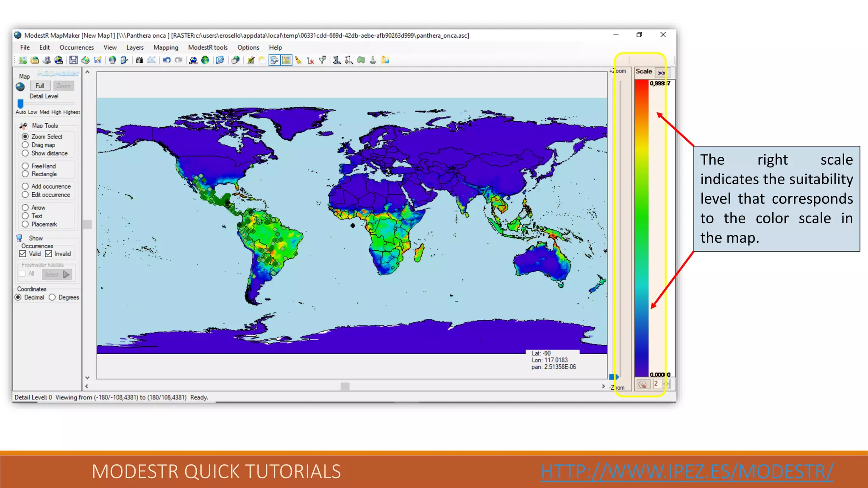Image resolution: width=868 pixels, height=488 pixels.
Task: Select the Placemark tool
Action: (25, 225)
